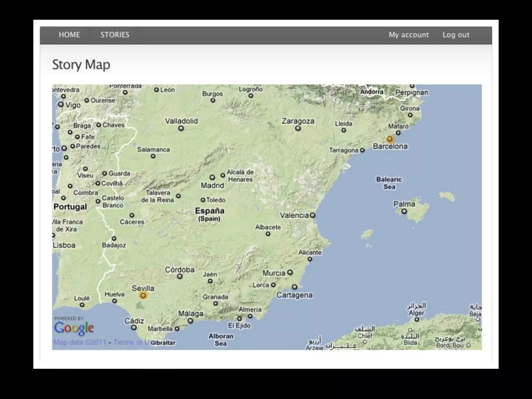Click the Murcia city marker circle

click(290, 272)
